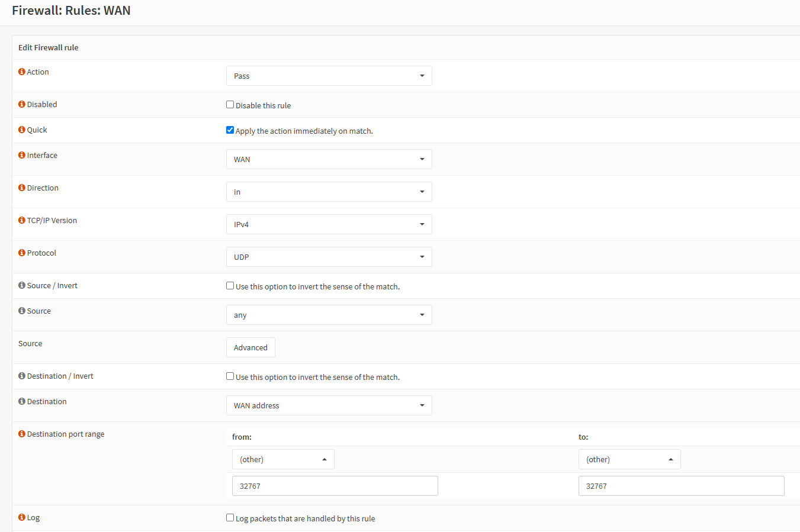Click the info icon beside Protocol
Image resolution: width=800 pixels, height=532 pixels.
tap(21, 252)
